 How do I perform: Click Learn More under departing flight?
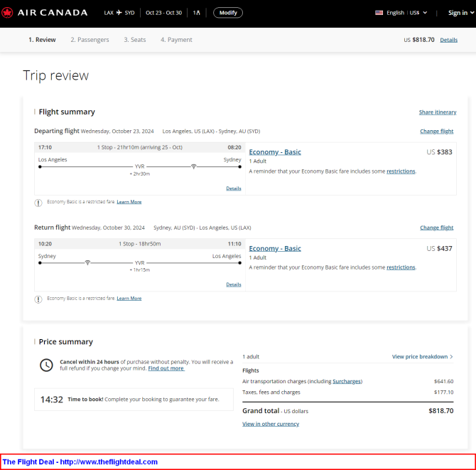[129, 202]
